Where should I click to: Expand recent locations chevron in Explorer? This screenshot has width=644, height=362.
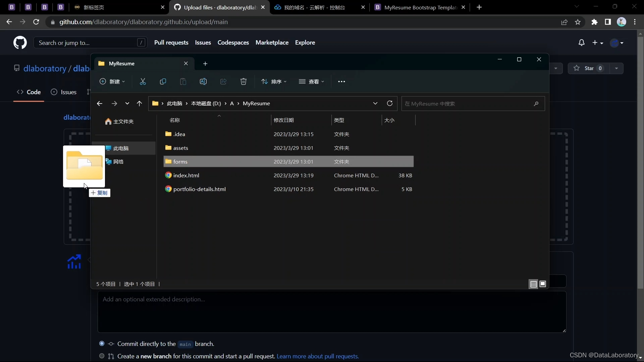click(127, 104)
